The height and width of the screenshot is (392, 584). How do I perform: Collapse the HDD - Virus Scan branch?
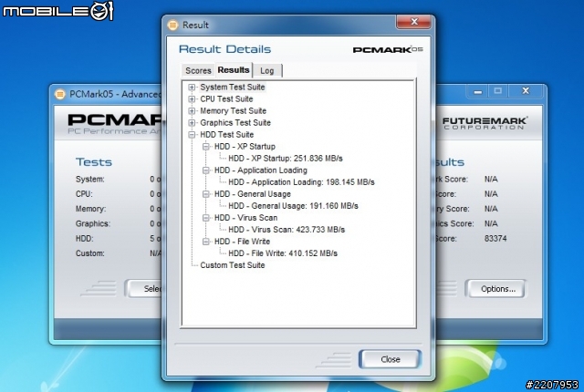click(205, 218)
